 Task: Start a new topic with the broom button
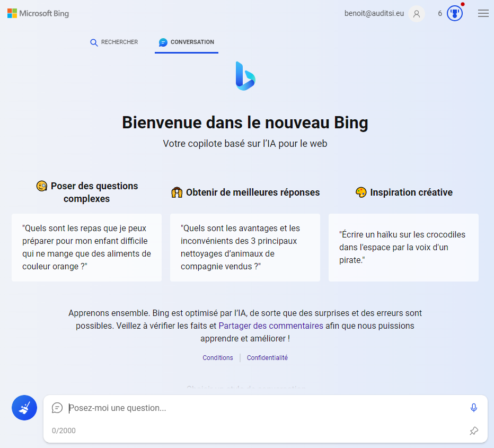point(24,408)
